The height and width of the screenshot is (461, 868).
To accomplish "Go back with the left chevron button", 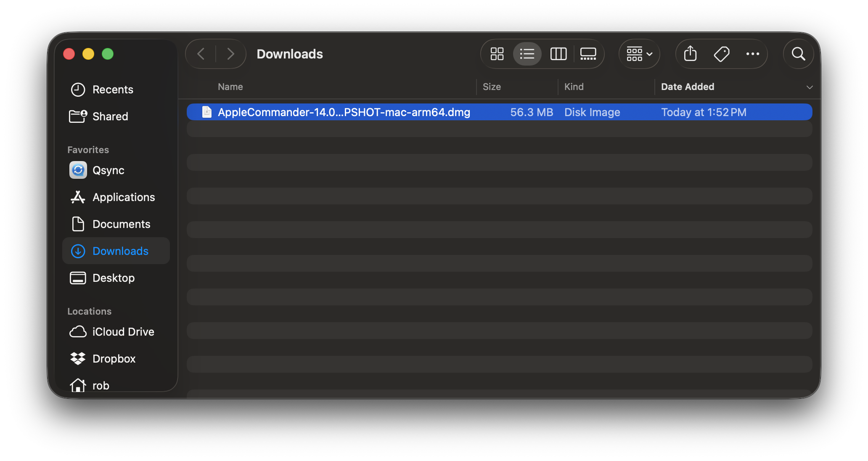I will coord(201,54).
